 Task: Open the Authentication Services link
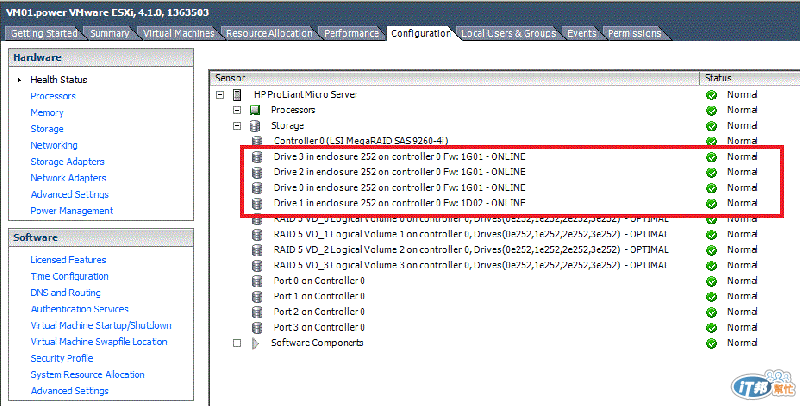click(x=80, y=309)
